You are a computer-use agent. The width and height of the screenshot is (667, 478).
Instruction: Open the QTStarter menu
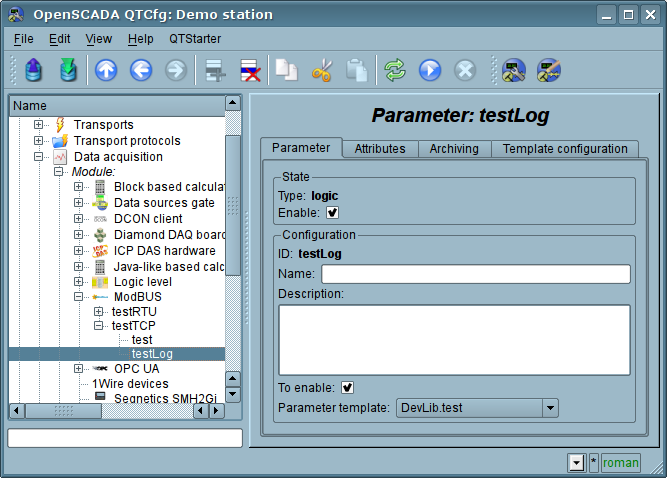(x=195, y=38)
